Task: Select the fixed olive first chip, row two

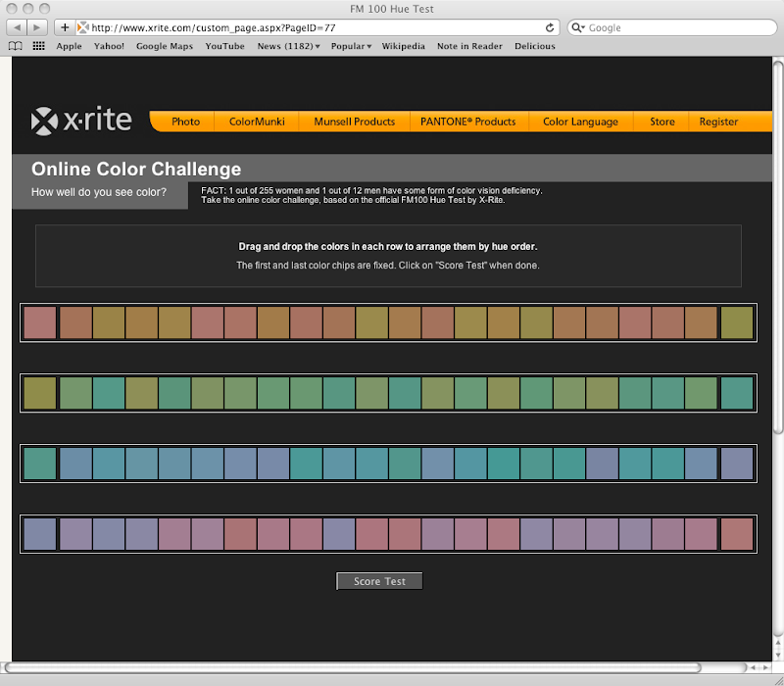Action: click(x=40, y=393)
